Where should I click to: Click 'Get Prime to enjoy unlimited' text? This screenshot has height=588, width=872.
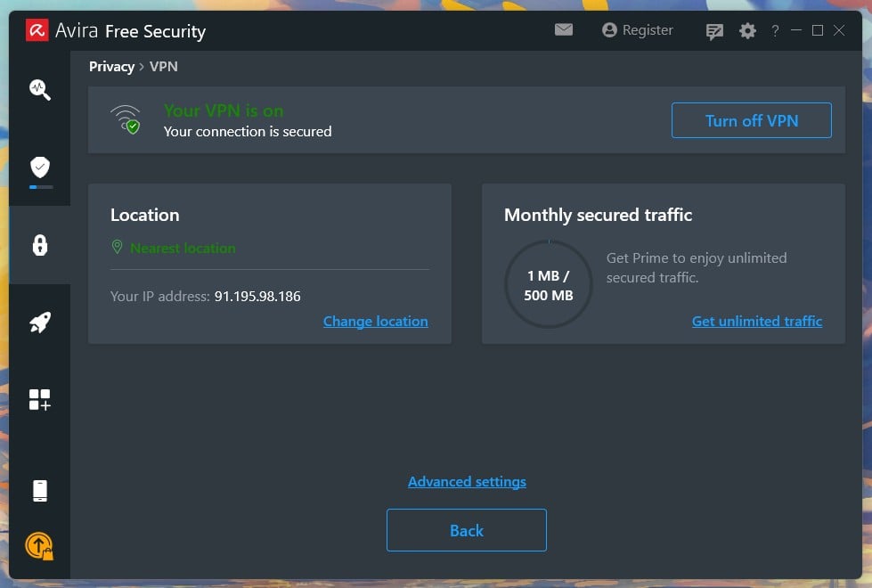point(697,258)
